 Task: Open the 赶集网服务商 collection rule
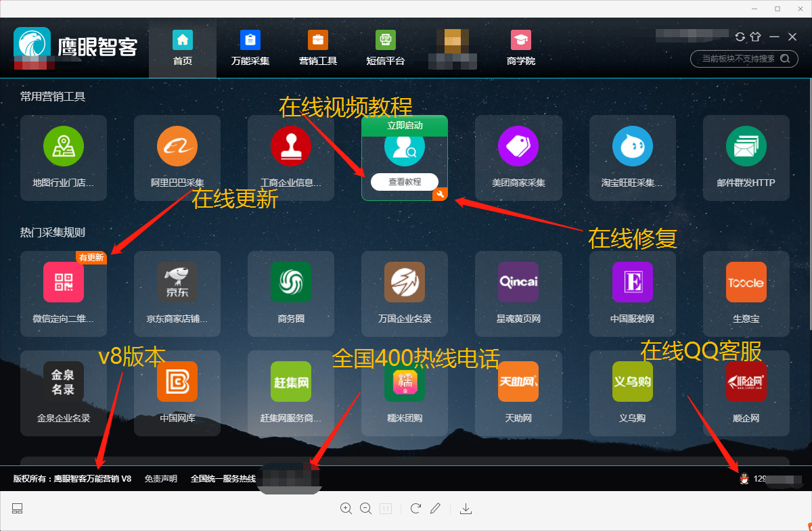tap(291, 394)
